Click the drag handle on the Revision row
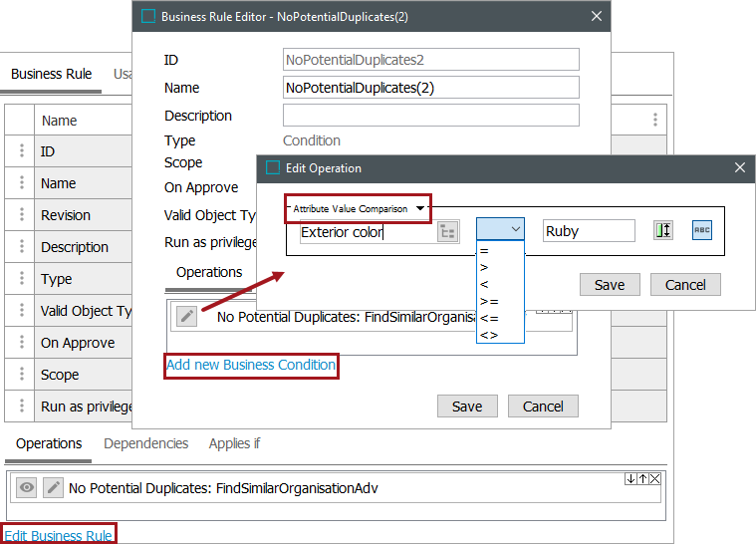Viewport: 756px width, 544px height. 20,215
